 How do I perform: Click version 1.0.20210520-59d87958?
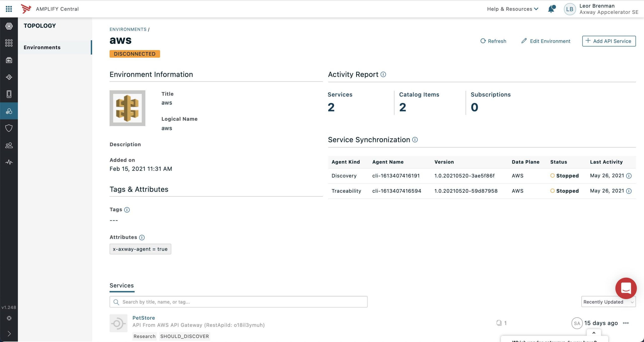point(466,191)
